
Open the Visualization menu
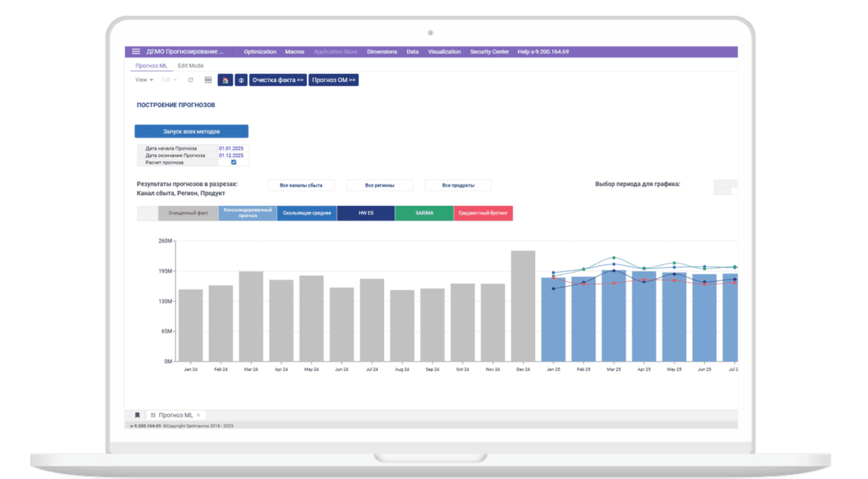click(x=444, y=52)
